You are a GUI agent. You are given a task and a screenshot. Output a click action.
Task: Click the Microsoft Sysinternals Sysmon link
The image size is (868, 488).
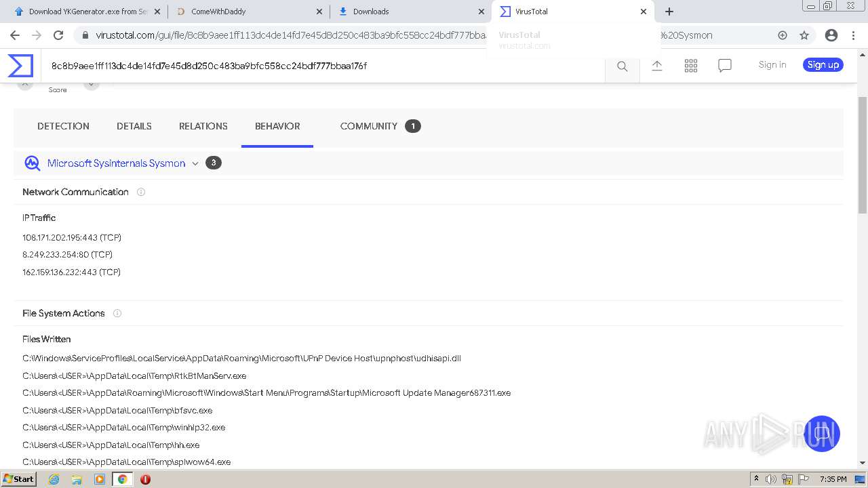pos(116,163)
